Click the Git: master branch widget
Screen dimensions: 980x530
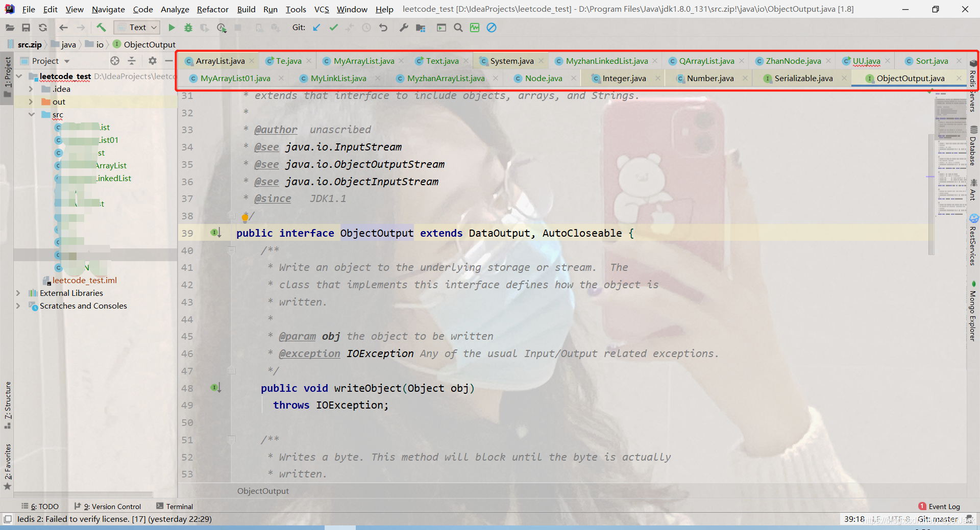(938, 519)
